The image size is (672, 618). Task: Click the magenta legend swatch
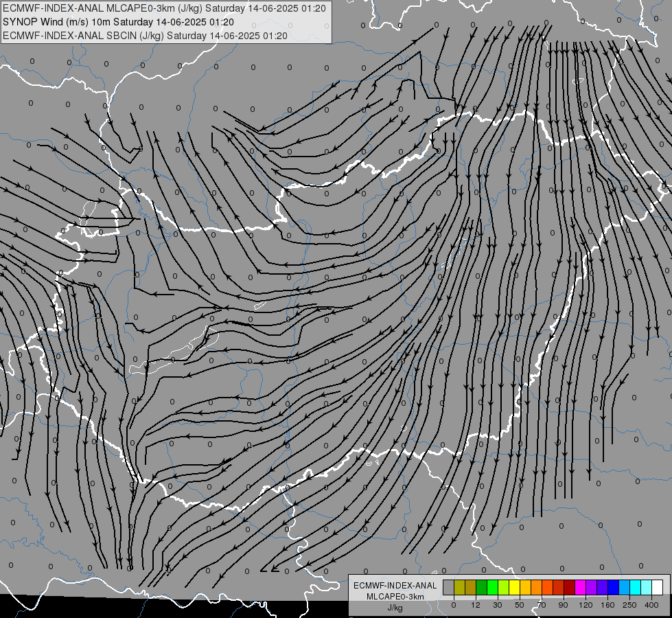pyautogui.click(x=580, y=588)
